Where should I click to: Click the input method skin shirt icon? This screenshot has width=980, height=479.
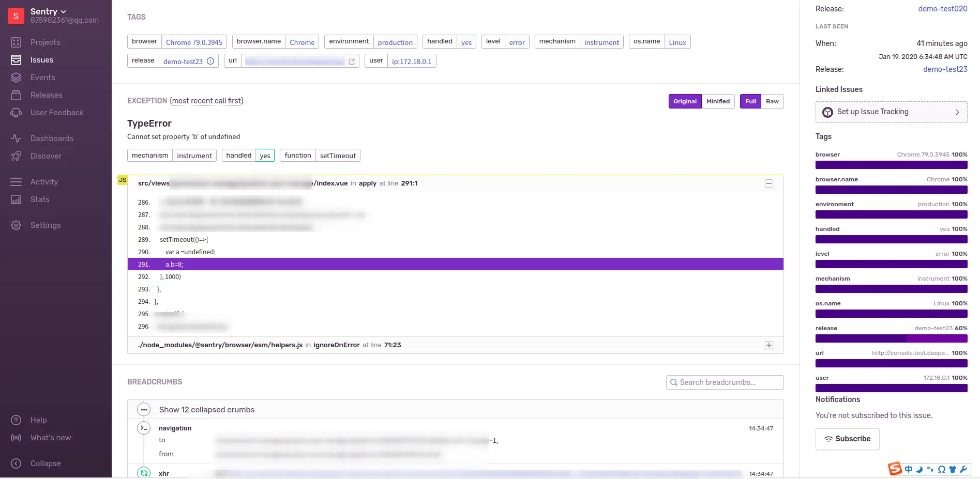click(952, 469)
